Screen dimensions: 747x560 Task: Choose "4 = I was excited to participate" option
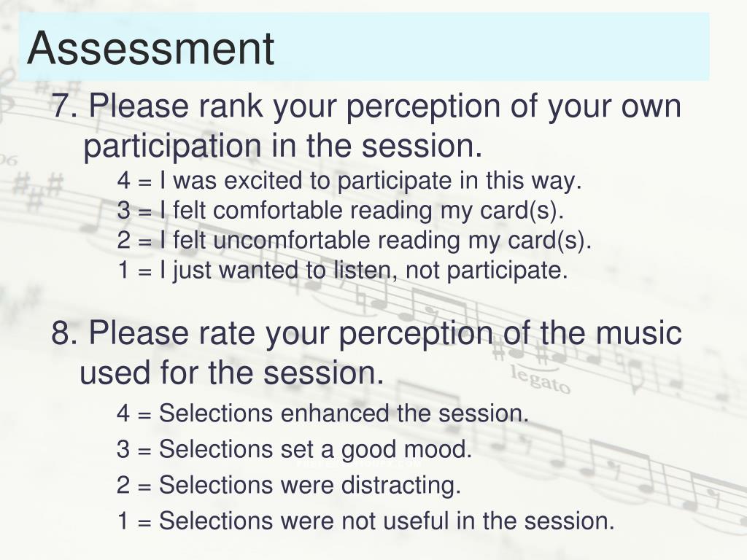(349, 181)
